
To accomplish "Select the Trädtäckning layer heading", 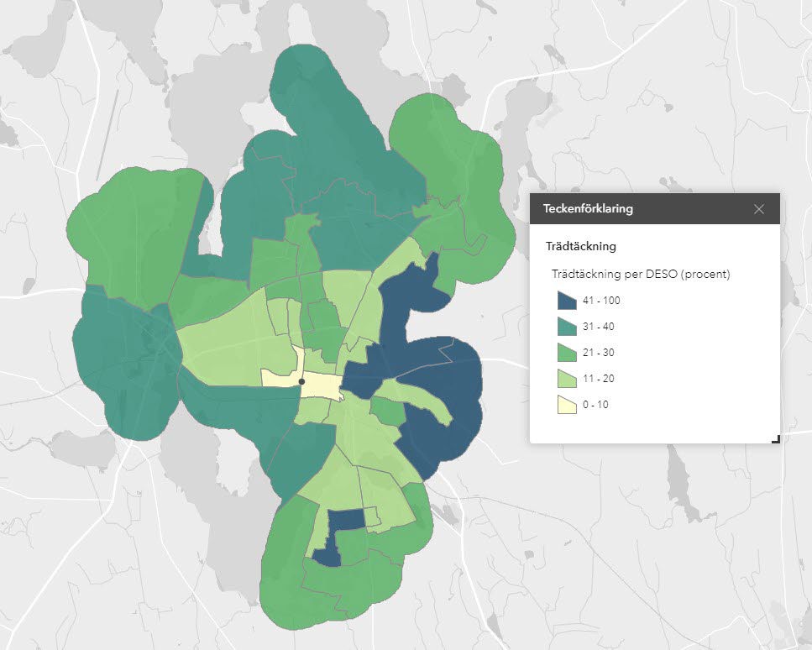I will coord(581,247).
